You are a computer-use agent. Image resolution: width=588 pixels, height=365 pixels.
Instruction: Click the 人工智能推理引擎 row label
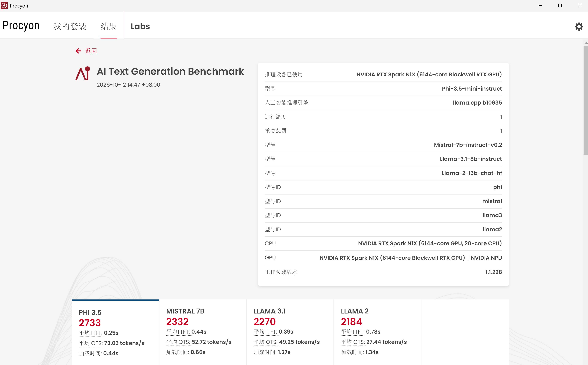(287, 103)
